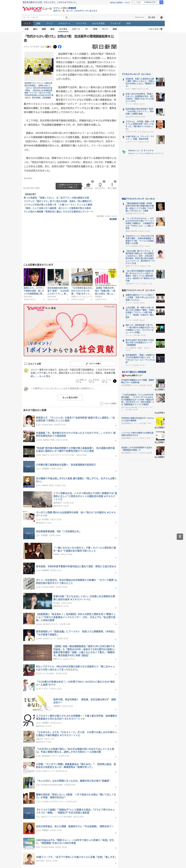Image resolution: width=186 pixels, height=868 pixels.
Task: Open related link フジテレビ「酒のツマミ」終了に変化の兆候
Action: point(58,201)
